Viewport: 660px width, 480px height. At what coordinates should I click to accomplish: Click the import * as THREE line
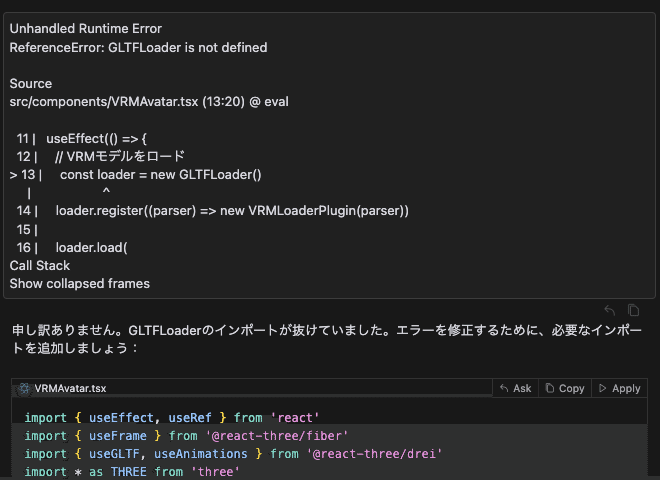click(132, 472)
